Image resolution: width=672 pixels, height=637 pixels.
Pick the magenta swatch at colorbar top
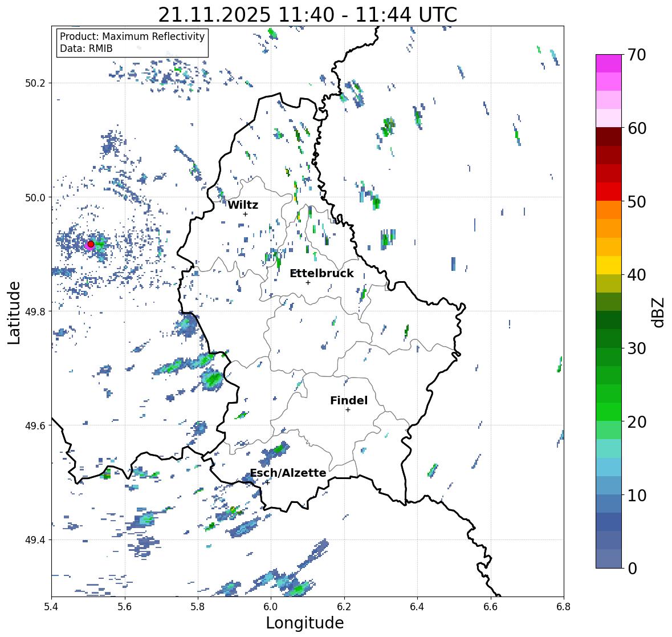pyautogui.click(x=609, y=63)
